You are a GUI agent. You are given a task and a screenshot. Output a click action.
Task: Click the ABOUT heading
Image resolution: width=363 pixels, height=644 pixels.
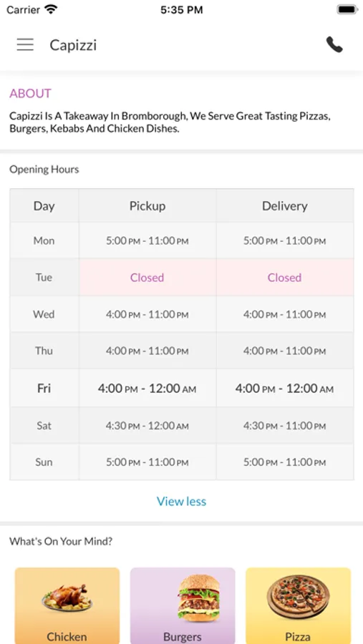point(30,93)
